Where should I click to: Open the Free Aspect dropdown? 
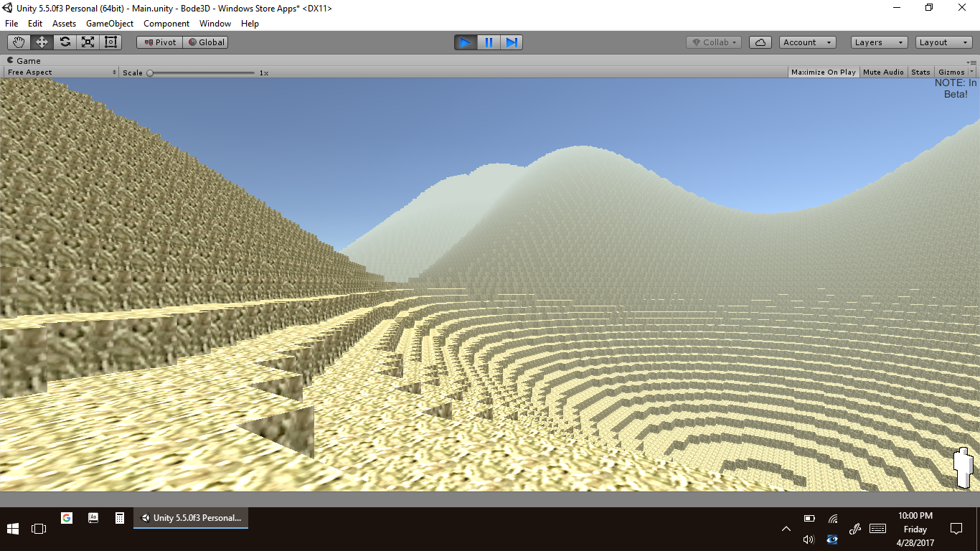click(62, 72)
